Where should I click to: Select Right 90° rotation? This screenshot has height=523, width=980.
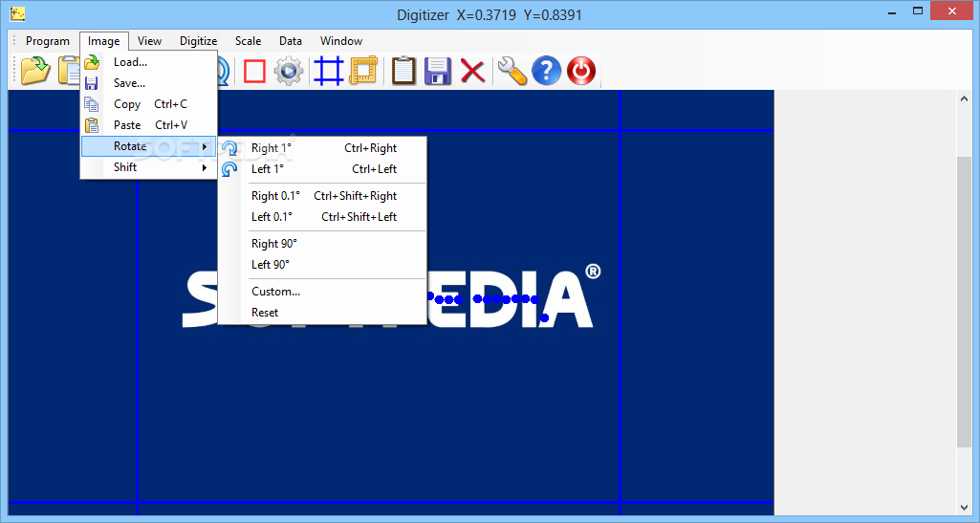(x=322, y=244)
